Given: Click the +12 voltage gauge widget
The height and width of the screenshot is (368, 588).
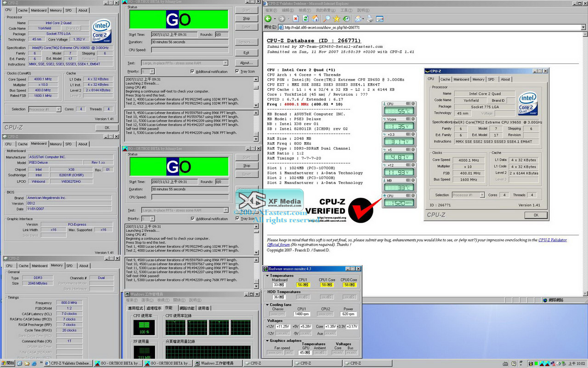Looking at the screenshot, I should [x=399, y=170].
